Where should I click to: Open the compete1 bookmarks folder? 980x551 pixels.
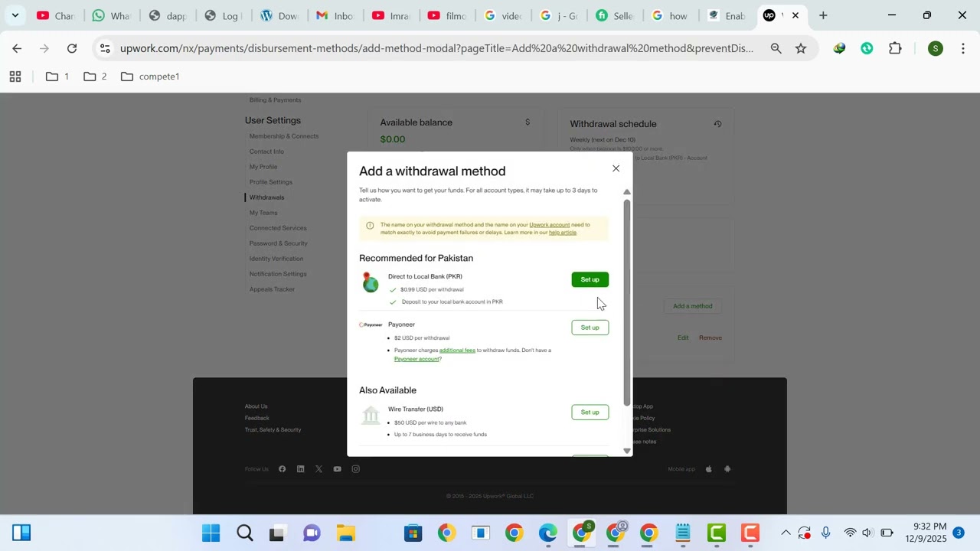click(150, 77)
